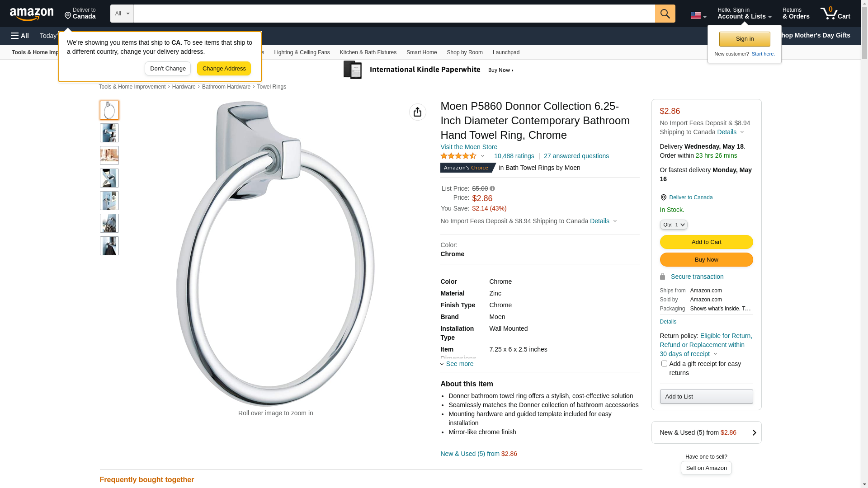Open Kitchen & Bath Fixtures menu
The height and width of the screenshot is (488, 868).
point(368,52)
